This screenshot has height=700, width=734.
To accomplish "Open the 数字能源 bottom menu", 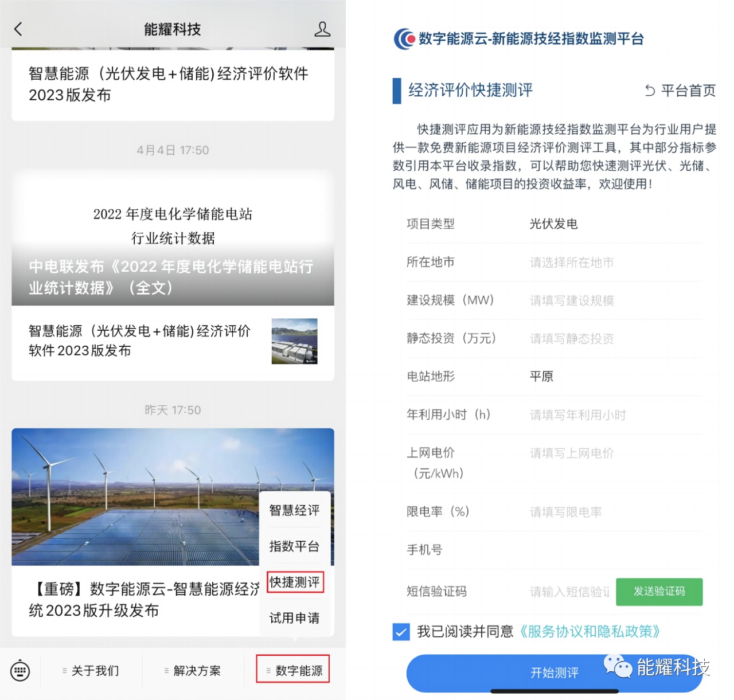I will pos(293,670).
